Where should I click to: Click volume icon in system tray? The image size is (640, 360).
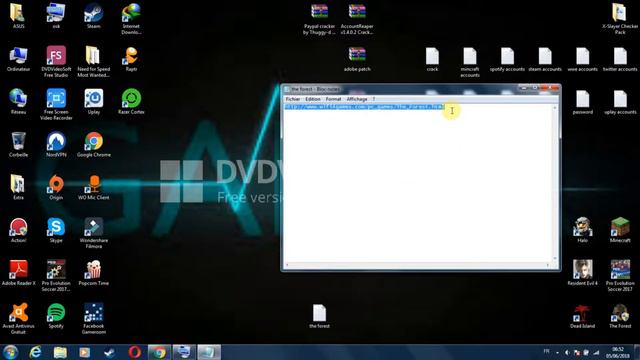point(567,352)
